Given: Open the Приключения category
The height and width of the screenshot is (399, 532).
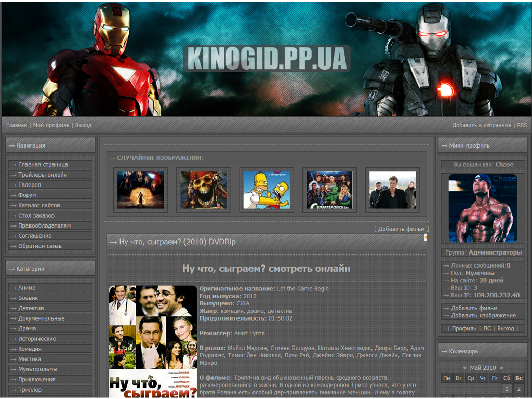Looking at the screenshot, I should (x=50, y=379).
